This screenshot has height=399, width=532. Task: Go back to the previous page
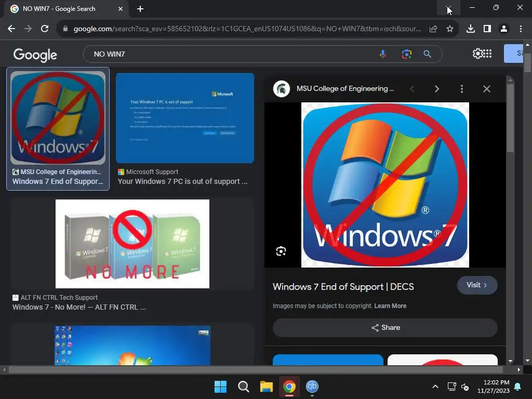(x=11, y=29)
